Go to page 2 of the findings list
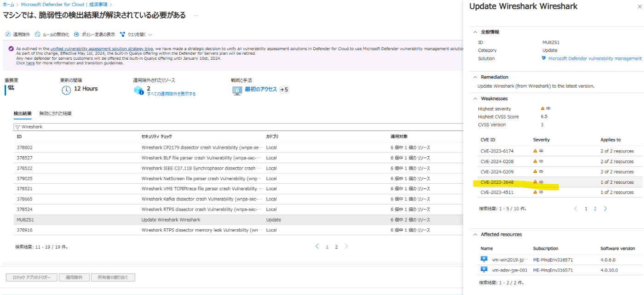644x295 pixels. click(336, 247)
